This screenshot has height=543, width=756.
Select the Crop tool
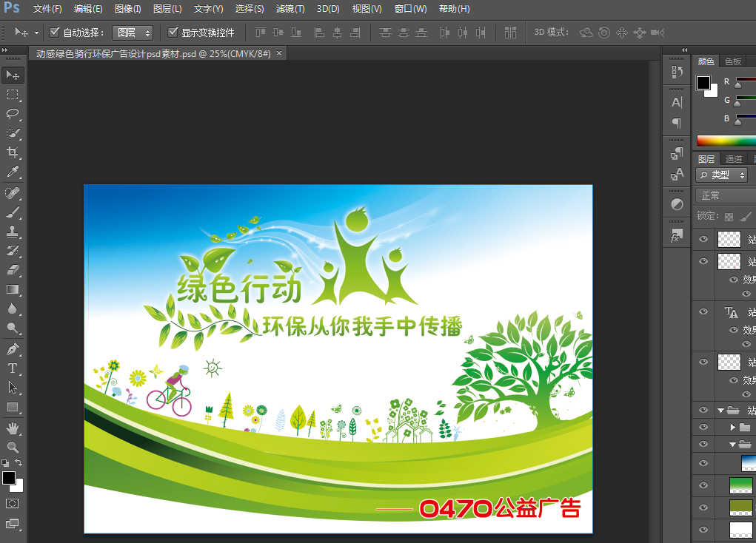tap(13, 152)
